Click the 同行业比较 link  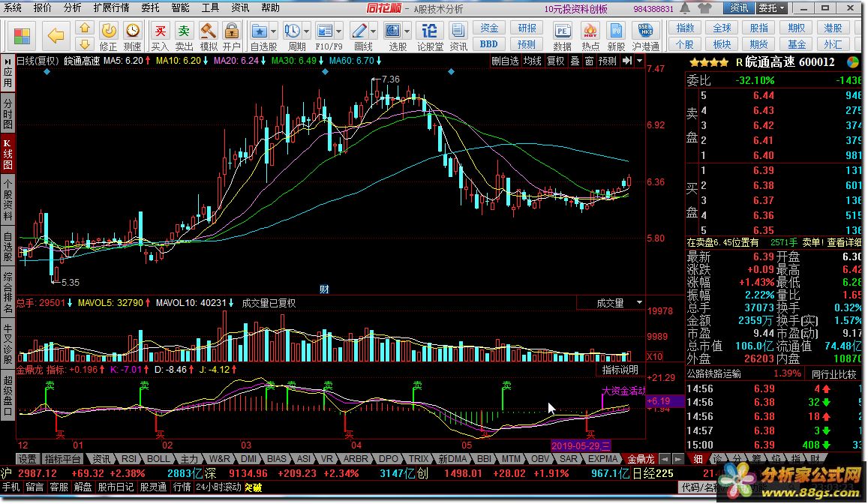click(x=833, y=374)
